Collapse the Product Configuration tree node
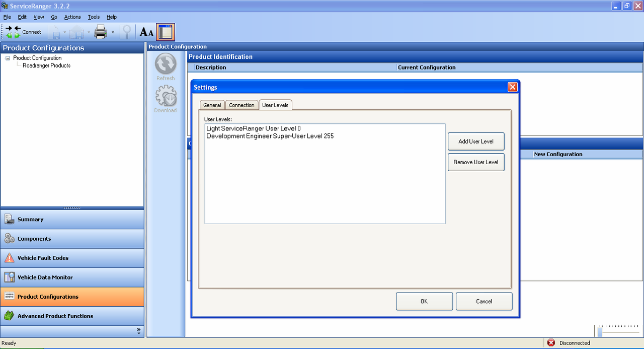This screenshot has height=349, width=644. pos(8,58)
